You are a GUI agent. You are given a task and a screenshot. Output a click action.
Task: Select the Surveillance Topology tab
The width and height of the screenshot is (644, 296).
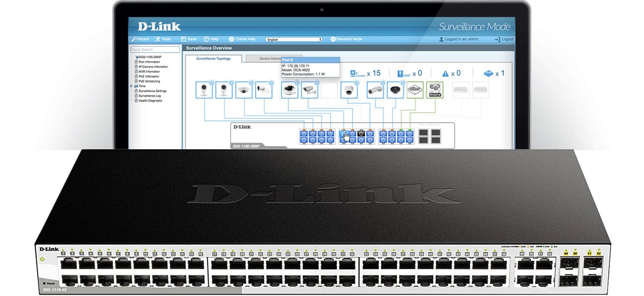[x=214, y=59]
